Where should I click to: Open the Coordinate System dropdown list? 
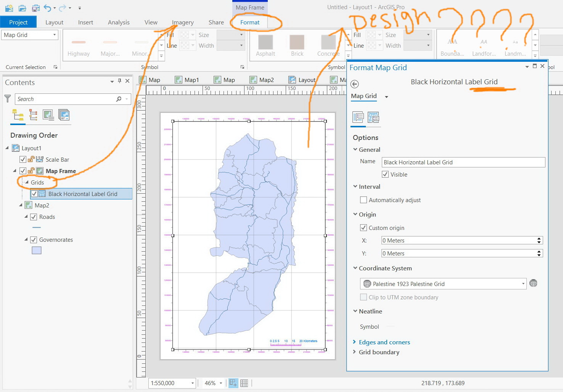(523, 284)
